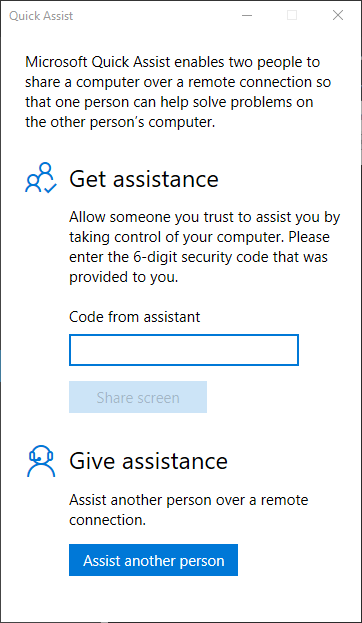Select the Give assistance heading

[148, 461]
